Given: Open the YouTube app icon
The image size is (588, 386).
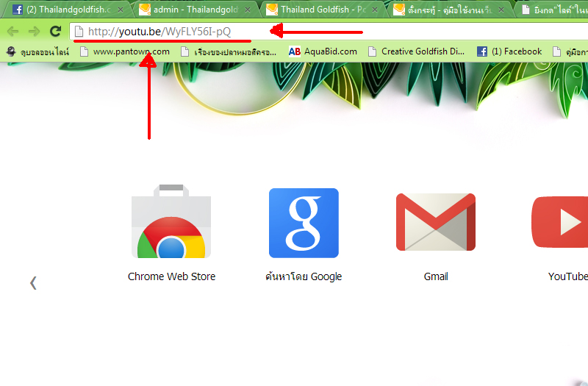Looking at the screenshot, I should click(x=559, y=222).
